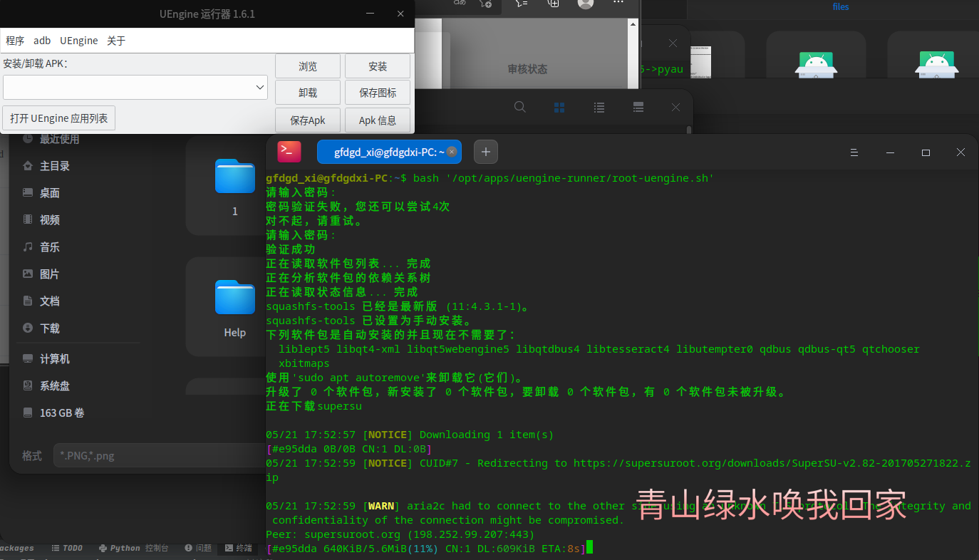Select the gfdgd_xi@gfdgdxi-PC terminal tab
Screen dimensions: 979x560
click(389, 152)
